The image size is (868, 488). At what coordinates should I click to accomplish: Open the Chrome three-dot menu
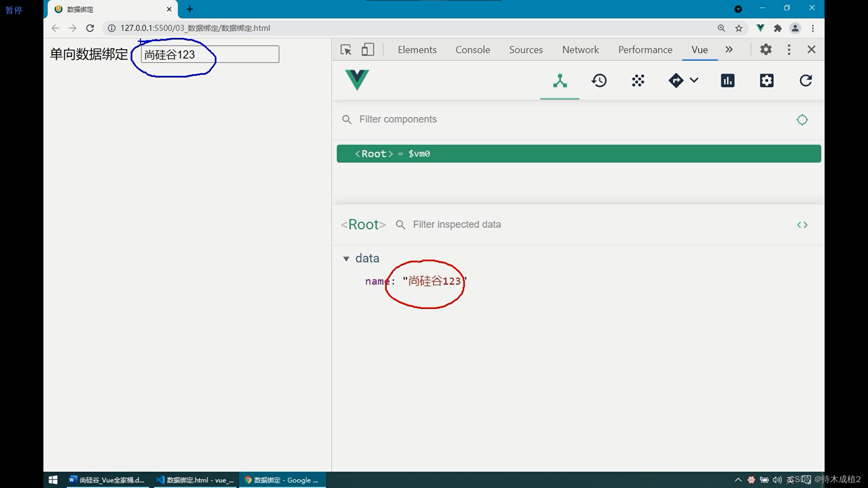(x=813, y=28)
